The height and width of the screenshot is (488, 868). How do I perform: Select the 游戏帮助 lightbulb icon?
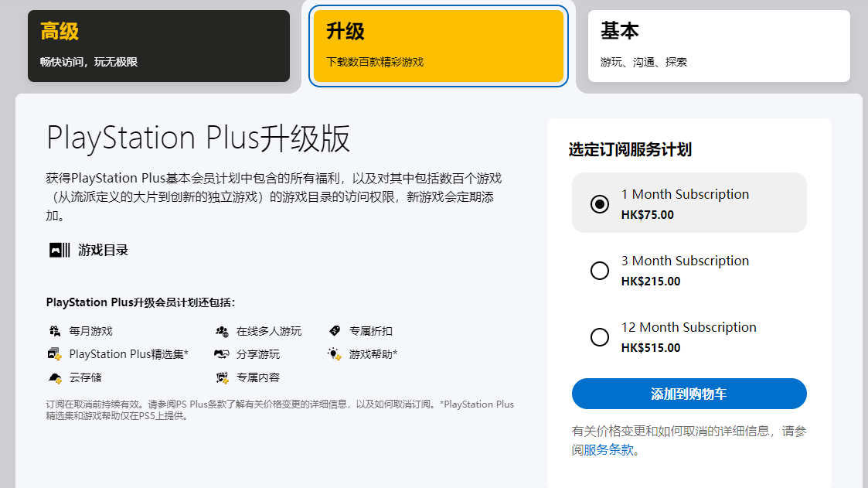335,353
